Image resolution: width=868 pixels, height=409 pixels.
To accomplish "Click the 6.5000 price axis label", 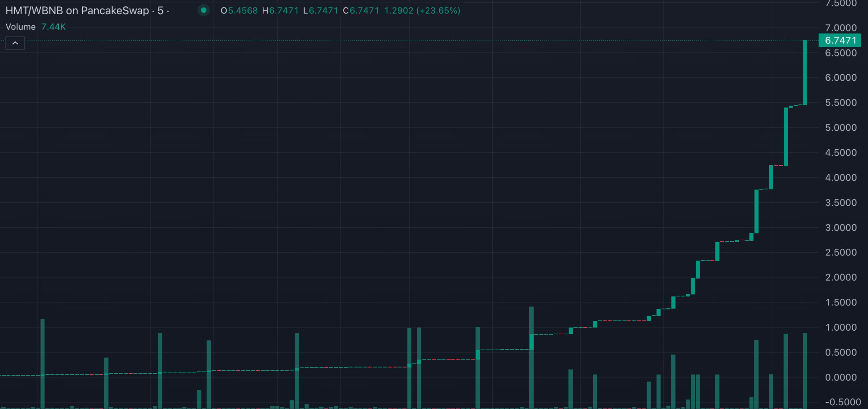I will pyautogui.click(x=841, y=53).
